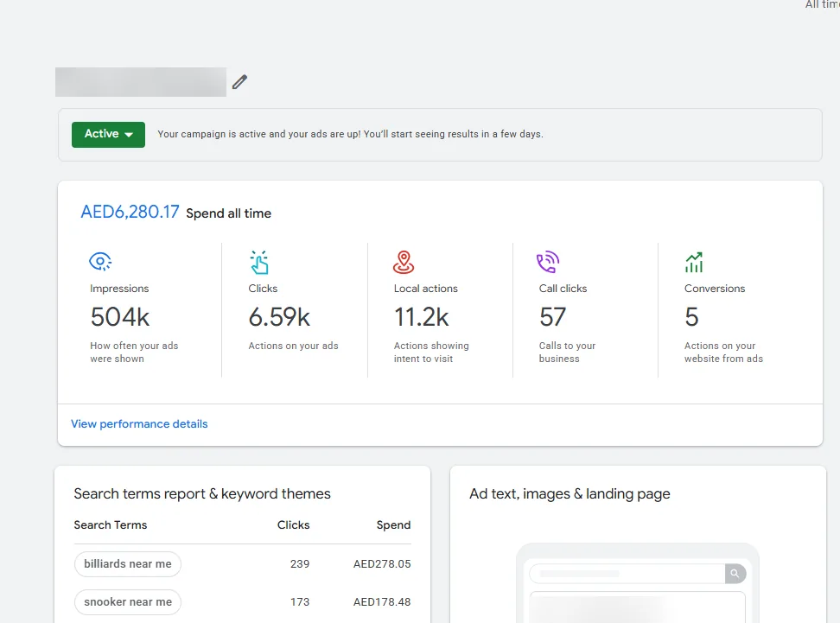Click 'Calls to your business' description

[x=567, y=353]
